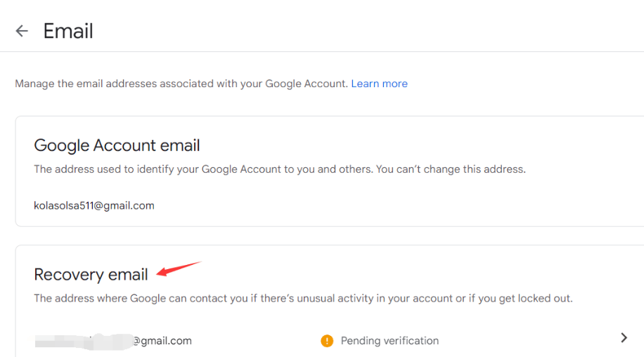This screenshot has width=644, height=357.
Task: Open the blurred recovery gmail.com address row
Action: tap(328, 341)
